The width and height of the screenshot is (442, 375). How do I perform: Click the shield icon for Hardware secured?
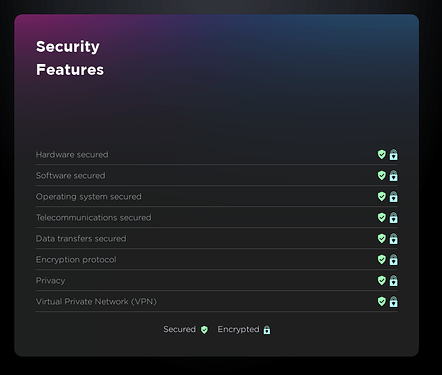pos(382,154)
